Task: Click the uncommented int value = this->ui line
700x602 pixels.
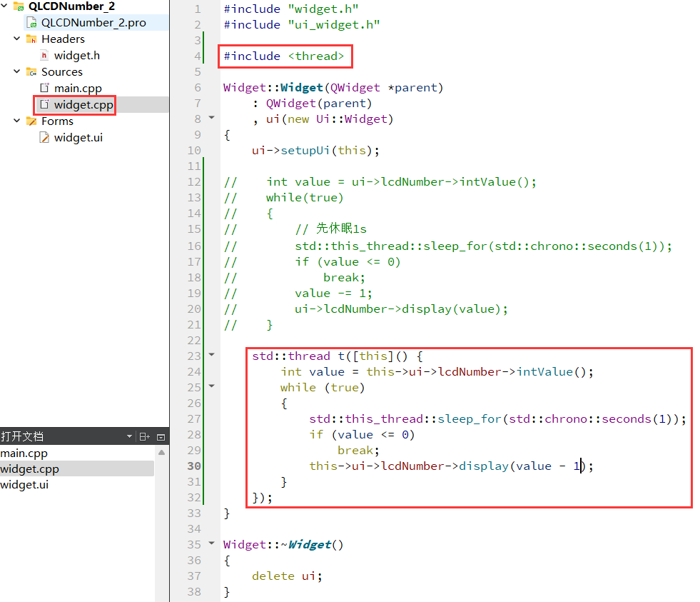Action: (437, 372)
